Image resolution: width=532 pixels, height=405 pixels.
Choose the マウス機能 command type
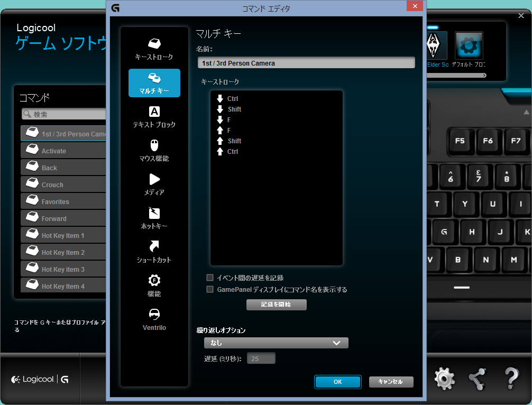154,151
